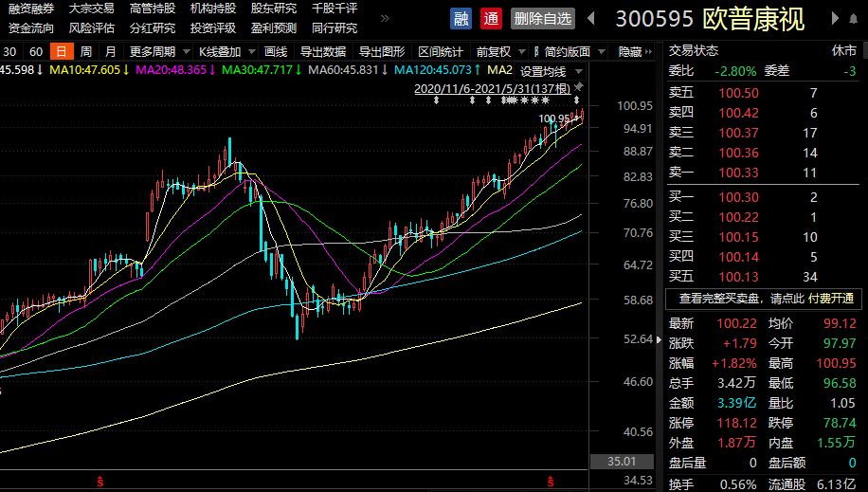Image resolution: width=868 pixels, height=492 pixels.
Task: Click 金额 value 3.39亿
Action: [x=737, y=403]
